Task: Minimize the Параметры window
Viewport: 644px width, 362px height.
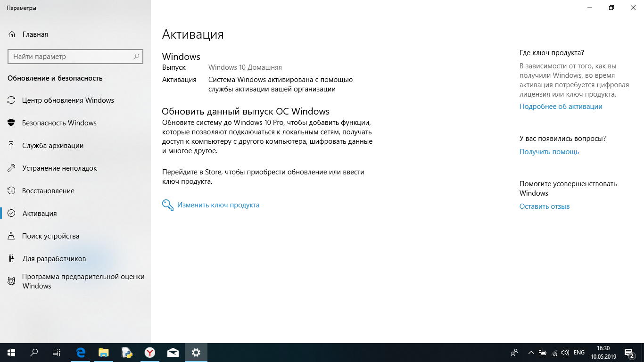Action: click(x=590, y=8)
